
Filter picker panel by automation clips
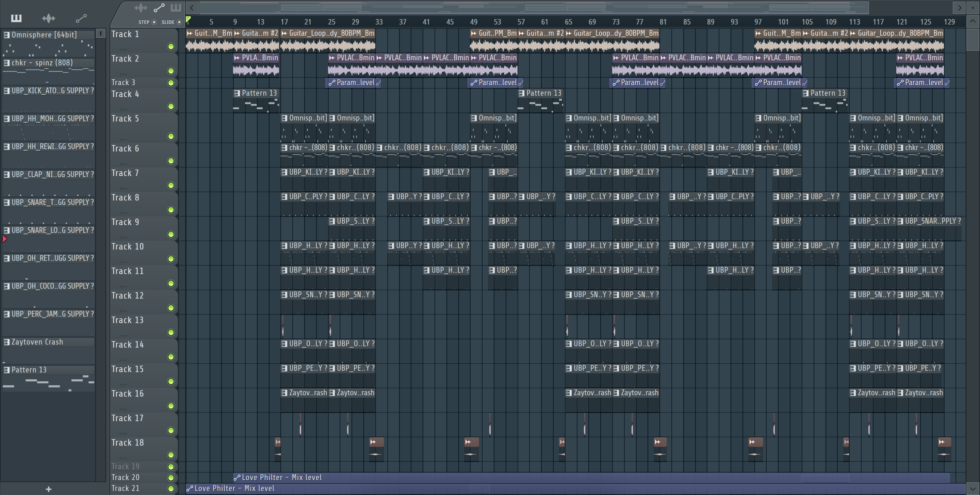pos(81,18)
